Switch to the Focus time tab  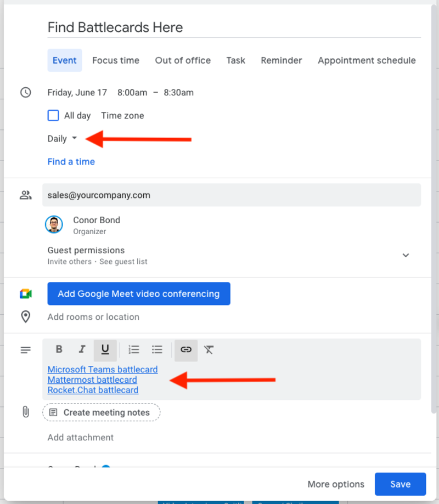tap(116, 60)
